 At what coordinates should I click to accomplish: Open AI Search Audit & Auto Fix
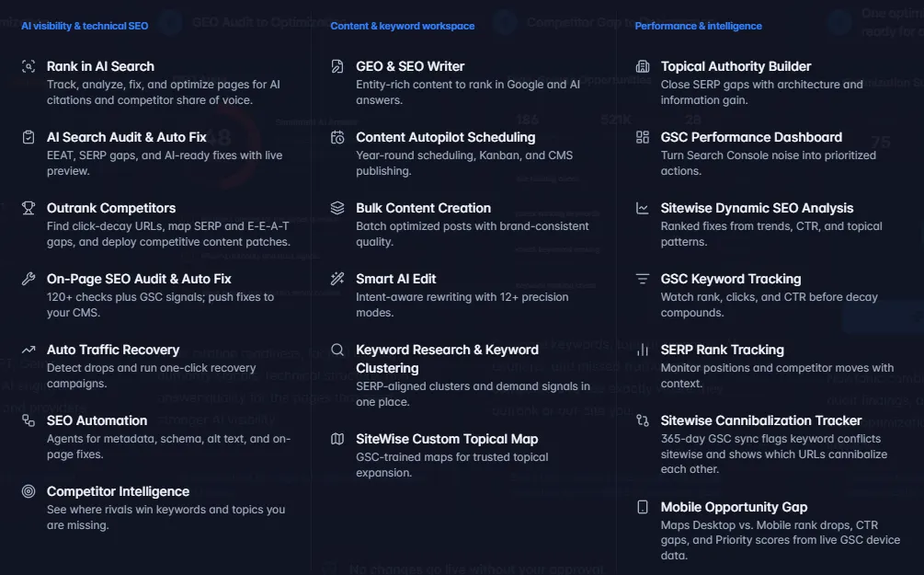point(127,137)
